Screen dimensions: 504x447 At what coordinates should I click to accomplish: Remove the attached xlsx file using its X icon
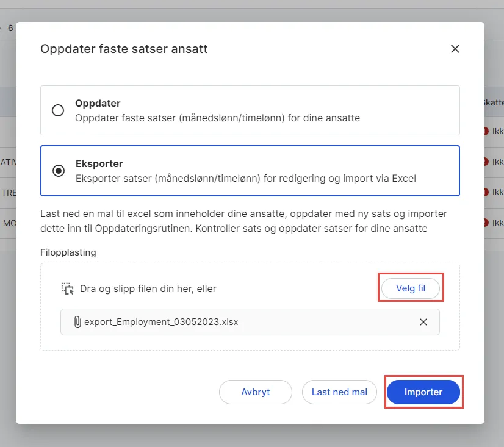(x=423, y=322)
